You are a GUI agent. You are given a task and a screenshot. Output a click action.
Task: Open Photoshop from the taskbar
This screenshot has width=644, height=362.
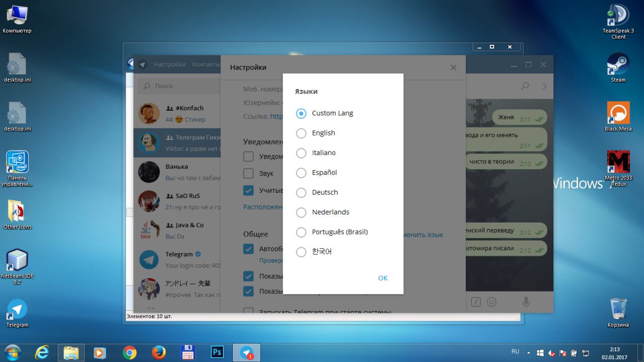[217, 352]
